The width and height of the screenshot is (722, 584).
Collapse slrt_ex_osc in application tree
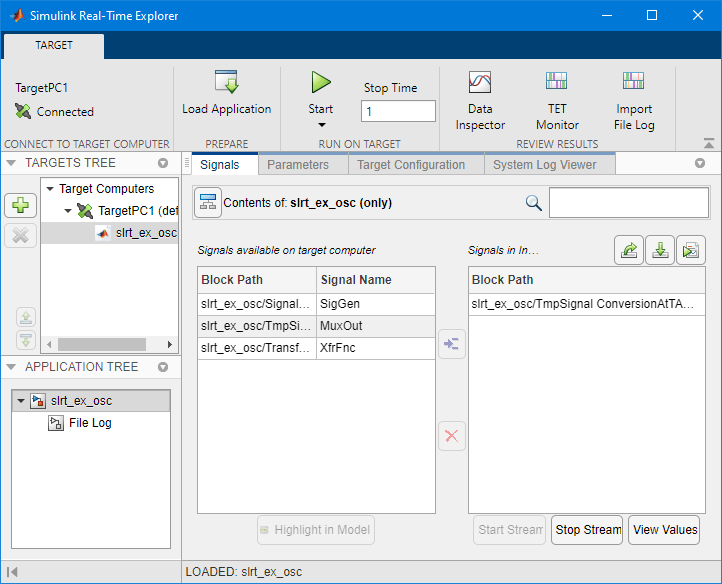click(x=20, y=401)
